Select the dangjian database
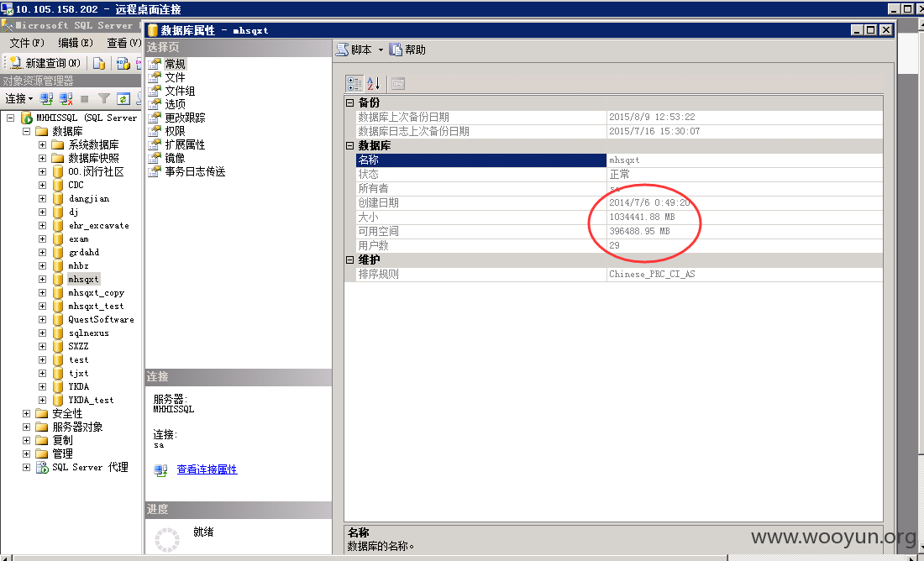 [89, 198]
